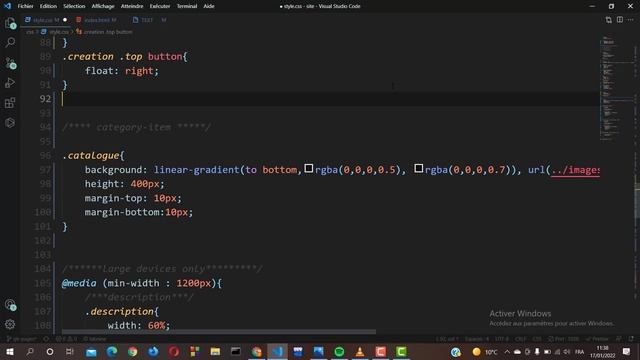The width and height of the screenshot is (640, 360).
Task: Click the git branch indicator in status bar
Action: click(22, 339)
